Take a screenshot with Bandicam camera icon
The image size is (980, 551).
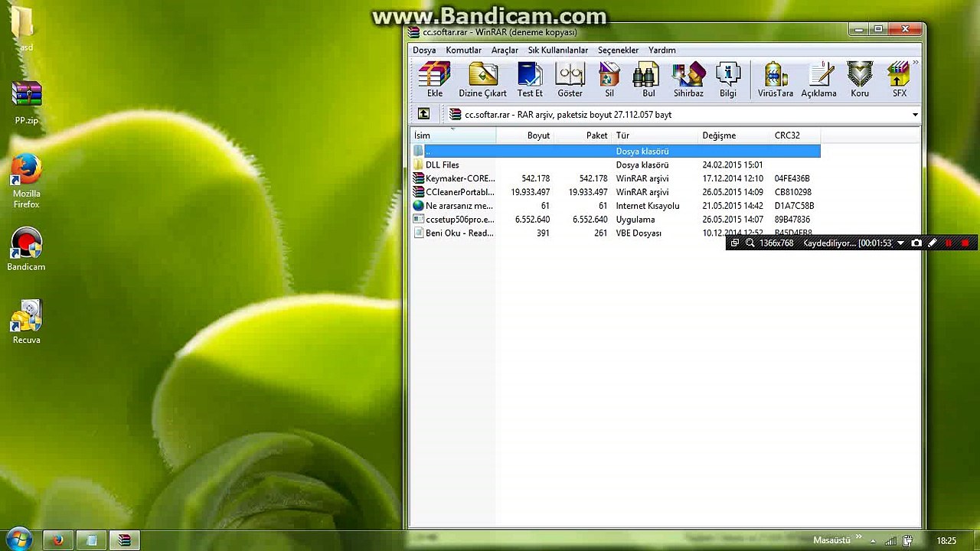(x=916, y=243)
